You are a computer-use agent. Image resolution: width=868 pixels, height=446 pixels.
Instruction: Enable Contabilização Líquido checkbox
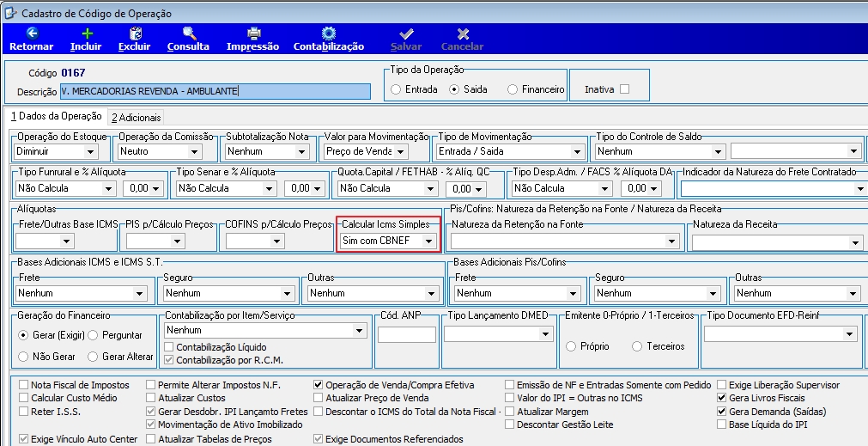[x=169, y=347]
